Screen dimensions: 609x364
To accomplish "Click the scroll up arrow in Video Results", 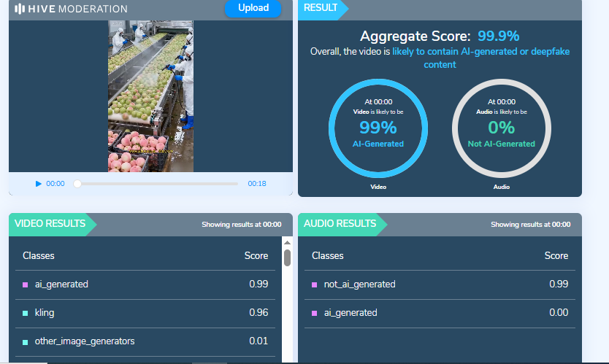I will (x=287, y=243).
